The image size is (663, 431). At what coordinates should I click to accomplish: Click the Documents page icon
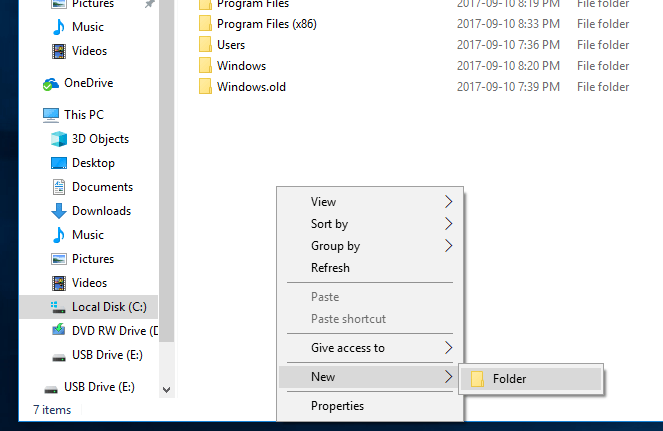59,187
